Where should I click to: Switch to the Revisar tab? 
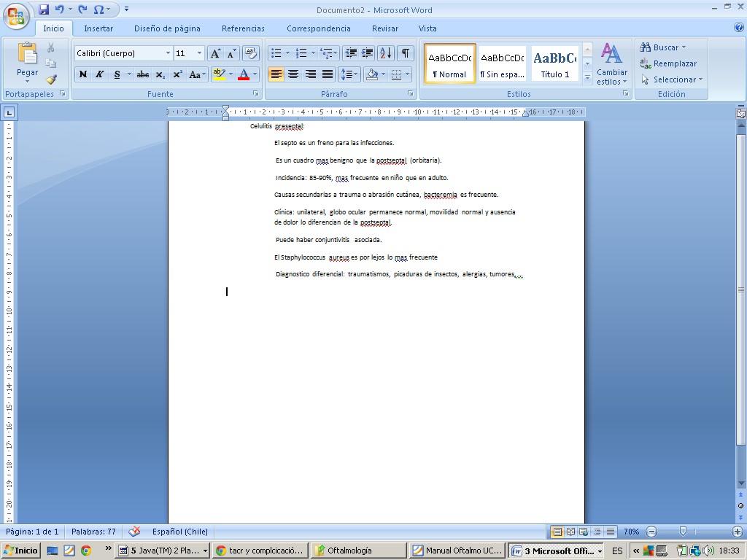click(x=385, y=28)
